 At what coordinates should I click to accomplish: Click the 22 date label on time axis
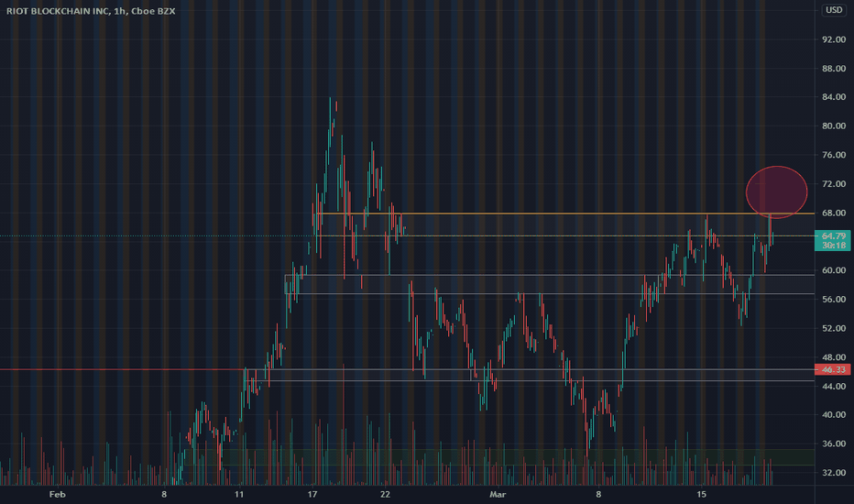(385, 494)
